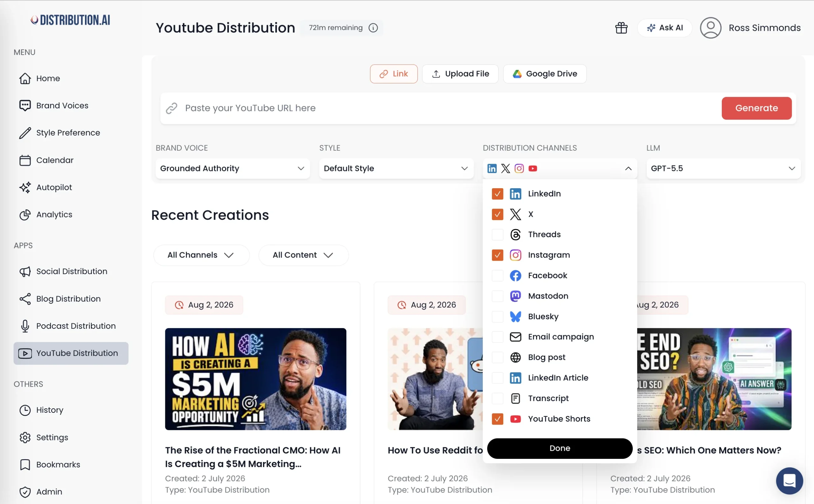
Task: Click the info icon beside 721m remaining
Action: coord(373,28)
